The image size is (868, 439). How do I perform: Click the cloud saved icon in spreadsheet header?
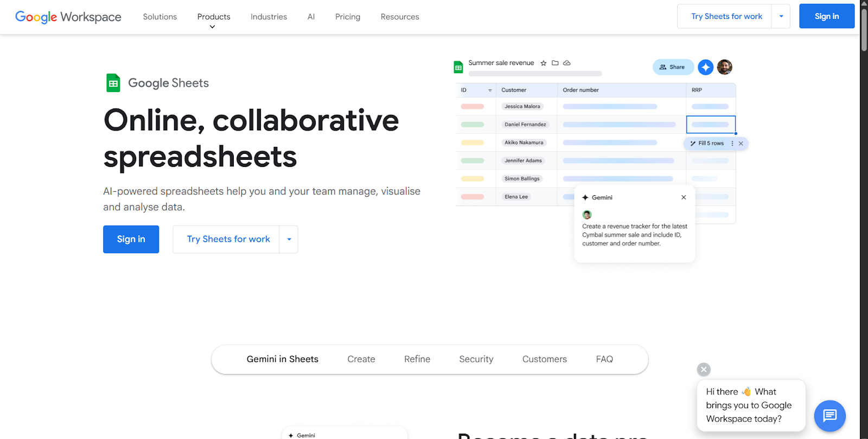(567, 63)
